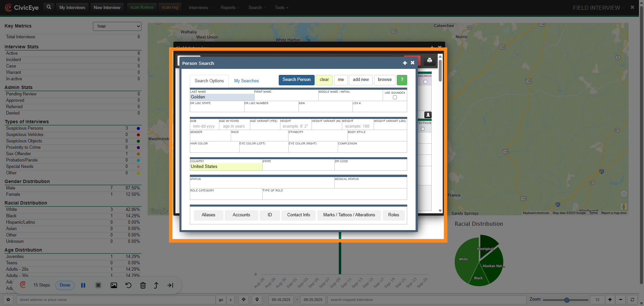Clear the person search form

pyautogui.click(x=324, y=80)
